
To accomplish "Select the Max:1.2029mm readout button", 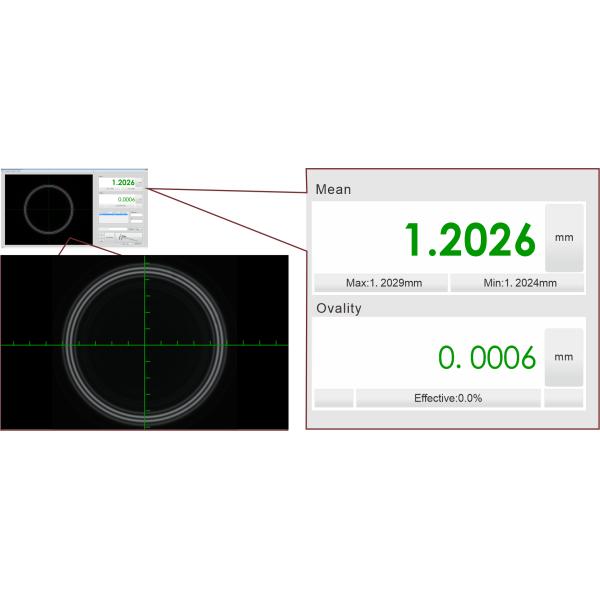I will point(381,283).
